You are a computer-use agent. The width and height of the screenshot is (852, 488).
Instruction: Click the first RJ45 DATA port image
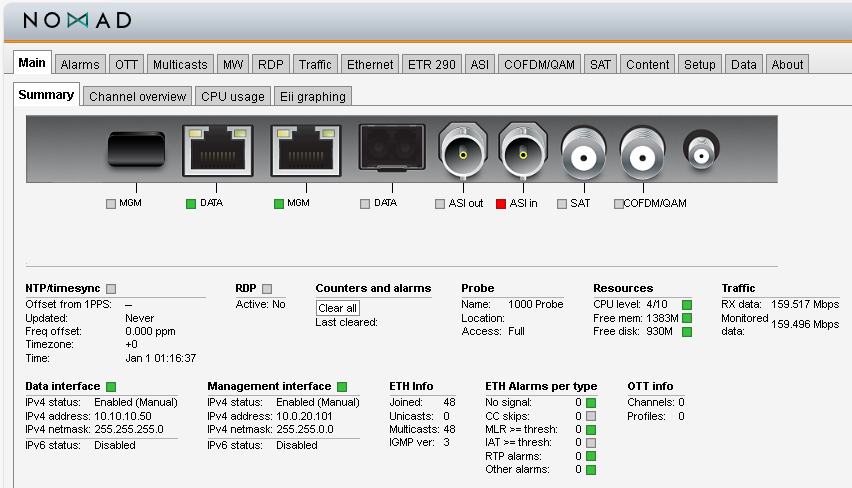218,151
